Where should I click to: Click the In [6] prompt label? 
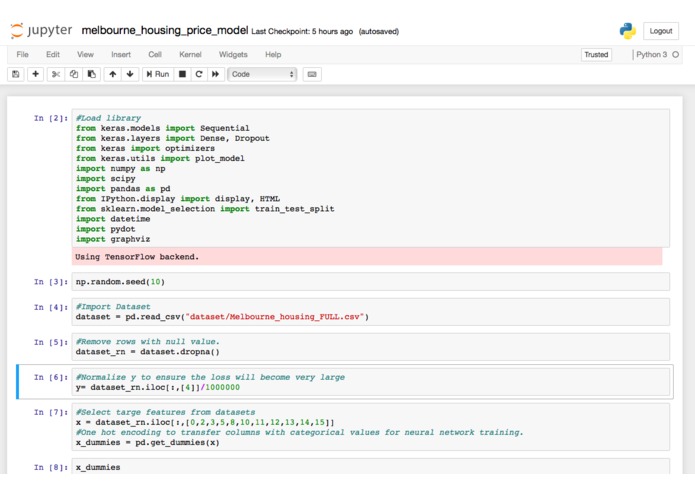coord(51,377)
